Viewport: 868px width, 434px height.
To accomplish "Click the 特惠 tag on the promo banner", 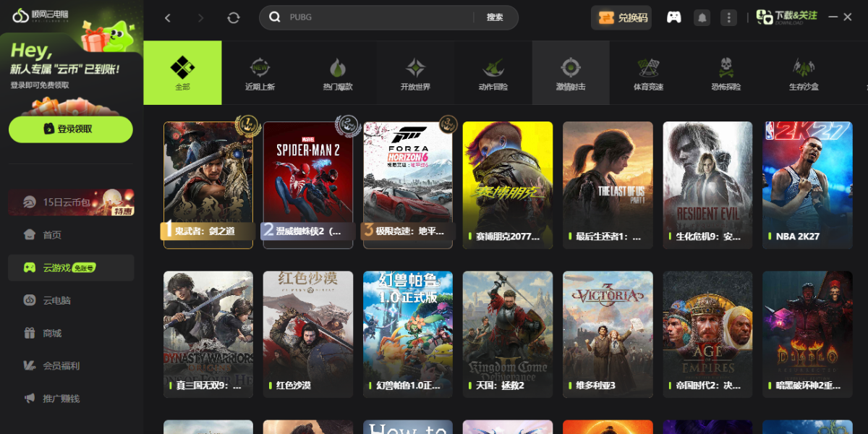I will click(x=122, y=210).
